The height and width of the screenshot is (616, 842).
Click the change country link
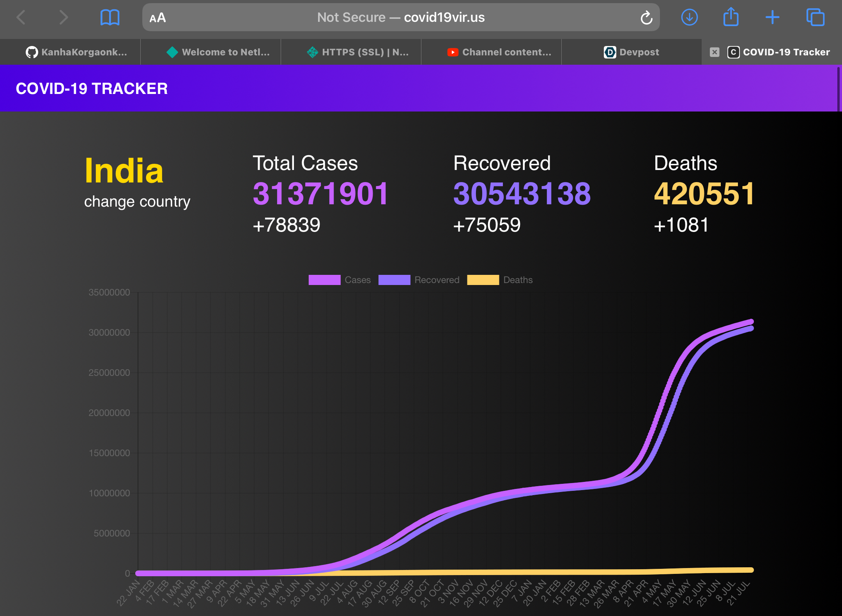(137, 202)
